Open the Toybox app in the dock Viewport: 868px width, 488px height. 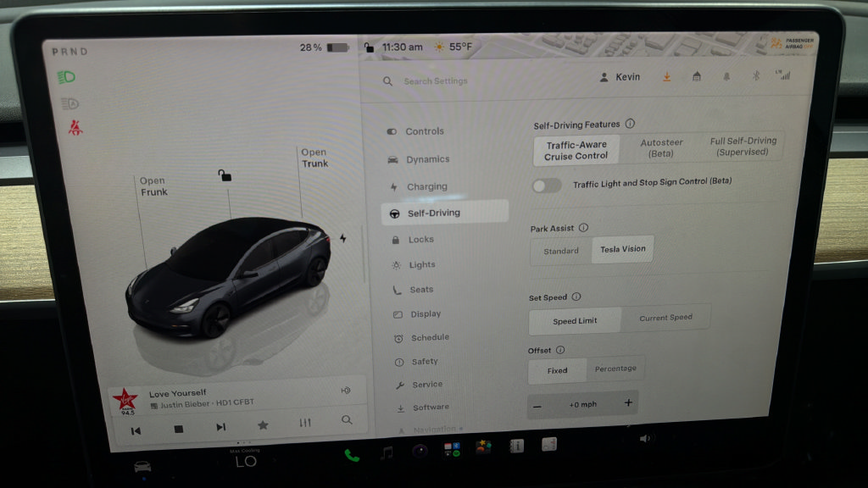483,447
